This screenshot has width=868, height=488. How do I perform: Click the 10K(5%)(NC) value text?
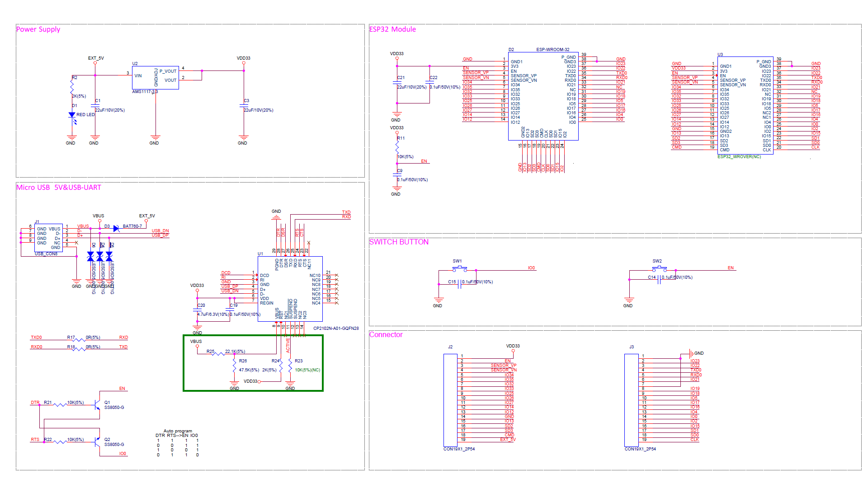coord(307,370)
